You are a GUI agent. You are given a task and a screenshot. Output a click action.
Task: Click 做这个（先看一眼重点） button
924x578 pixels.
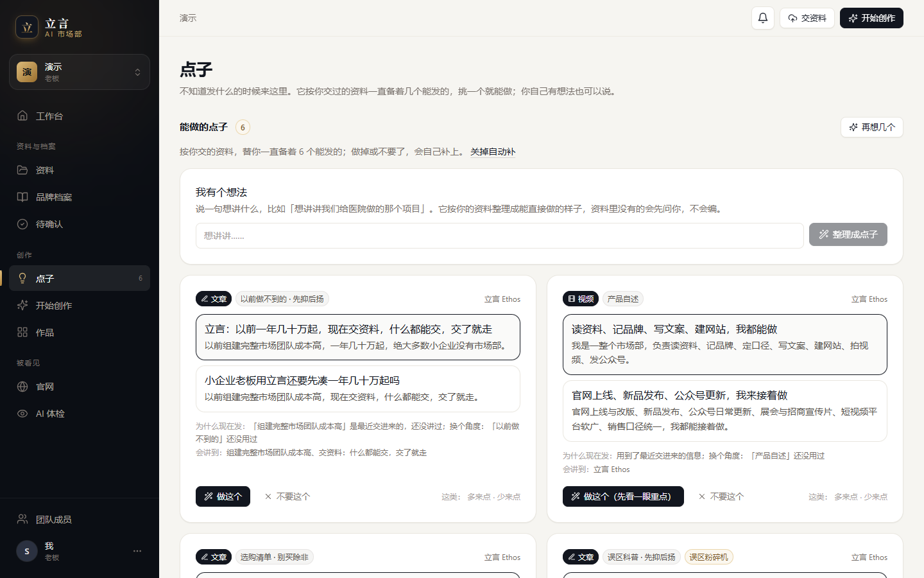[623, 496]
